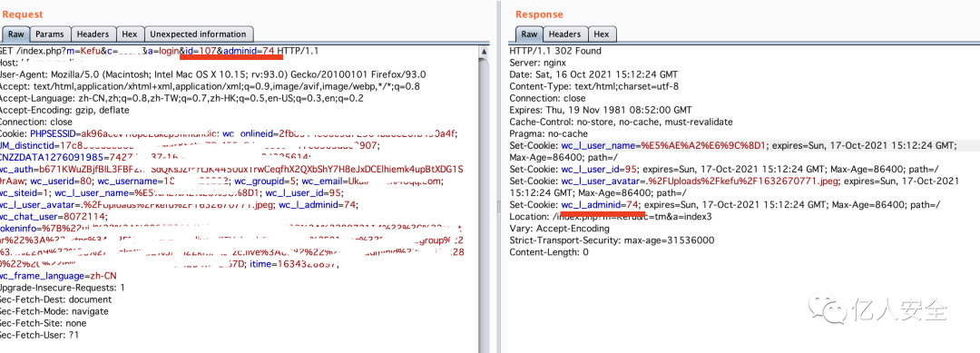Click the Cookie: PHPSESSID line
Viewport: 980px width, 353px height.
tap(230, 134)
